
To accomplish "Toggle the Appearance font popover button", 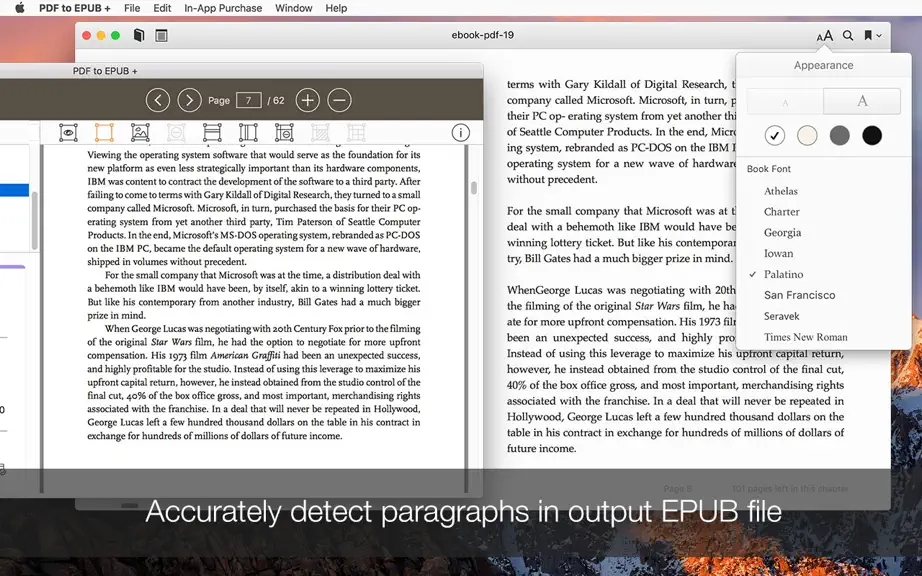I will coord(825,36).
